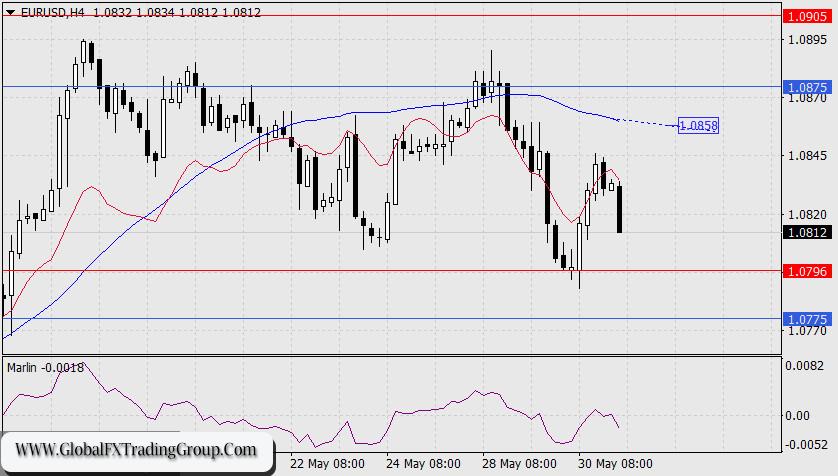Click the 1.0845 price axis value
Viewport: 838px width, 476px height.
808,156
